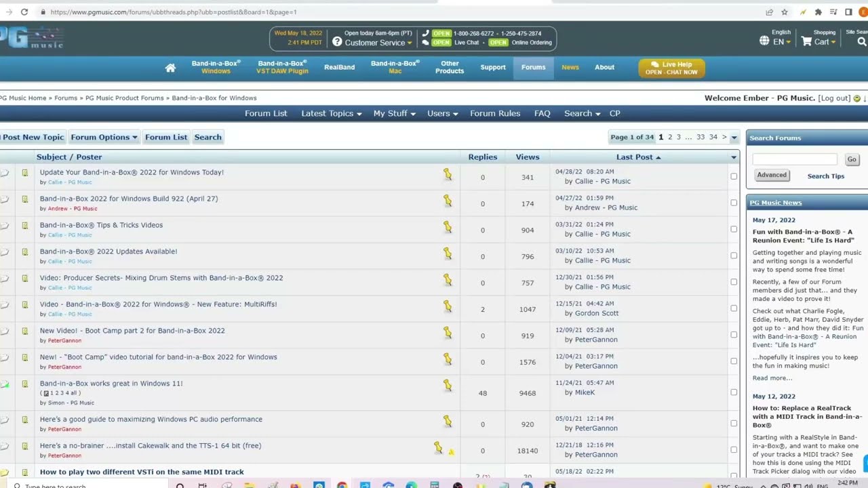Open Chrome from the Windows taskbar

click(342, 485)
